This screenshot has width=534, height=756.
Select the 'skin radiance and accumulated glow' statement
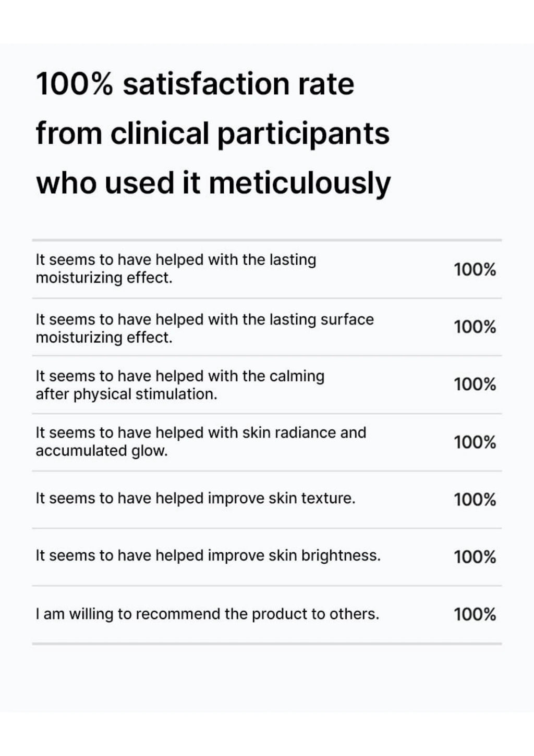tap(201, 442)
